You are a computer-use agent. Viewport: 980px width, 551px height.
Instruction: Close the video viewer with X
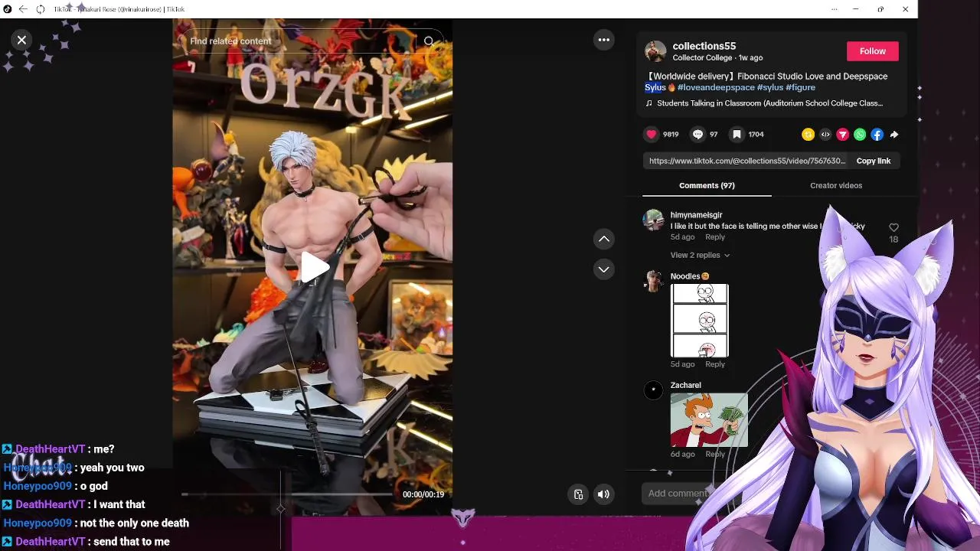[21, 41]
